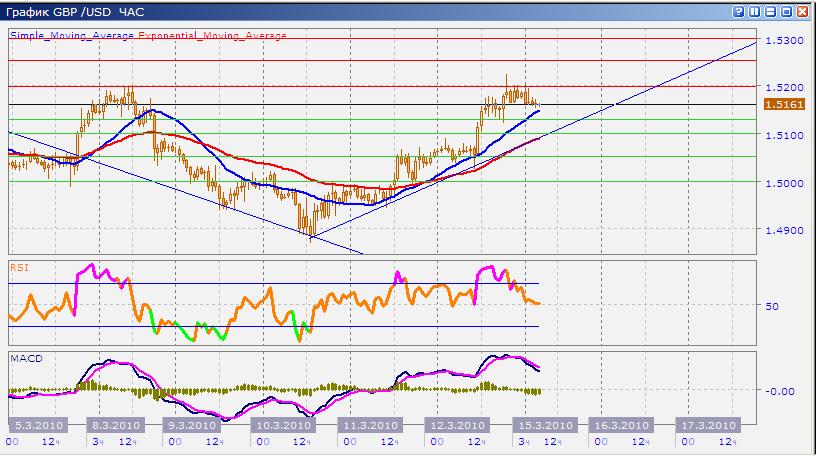Click the 15.3.2010 date marker
Image resolution: width=816 pixels, height=456 pixels.
point(544,423)
